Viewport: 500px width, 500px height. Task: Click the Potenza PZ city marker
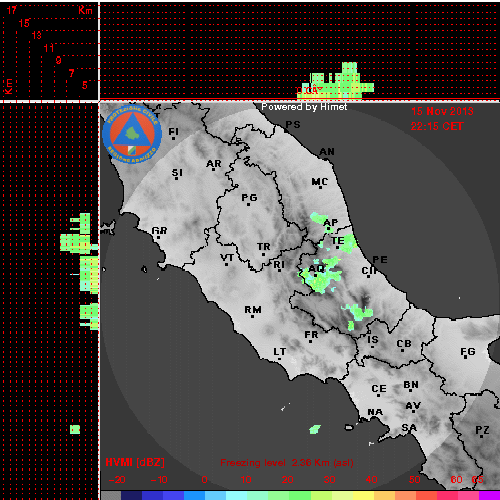(x=482, y=431)
